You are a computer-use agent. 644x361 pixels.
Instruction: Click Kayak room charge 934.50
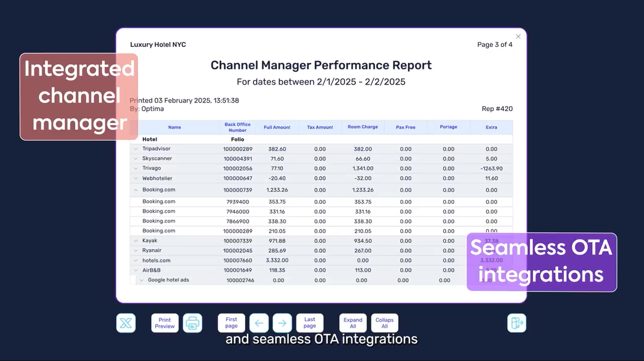[x=363, y=241]
